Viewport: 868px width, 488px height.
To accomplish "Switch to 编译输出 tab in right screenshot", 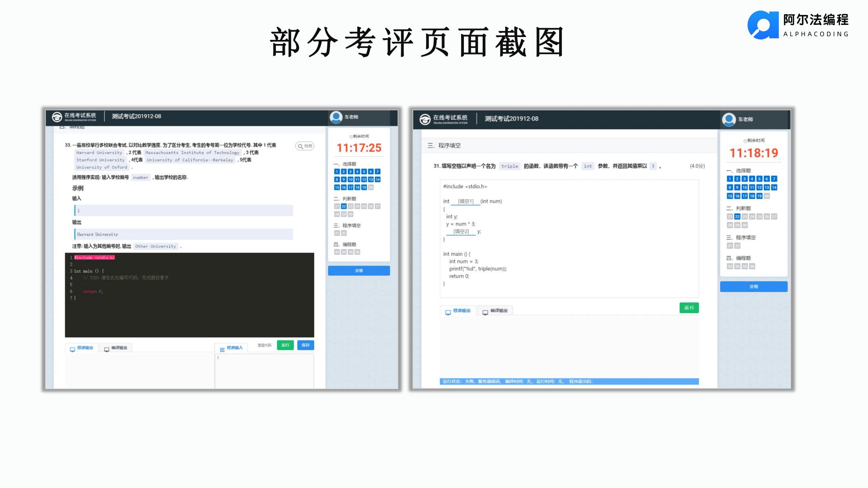I will click(x=495, y=311).
